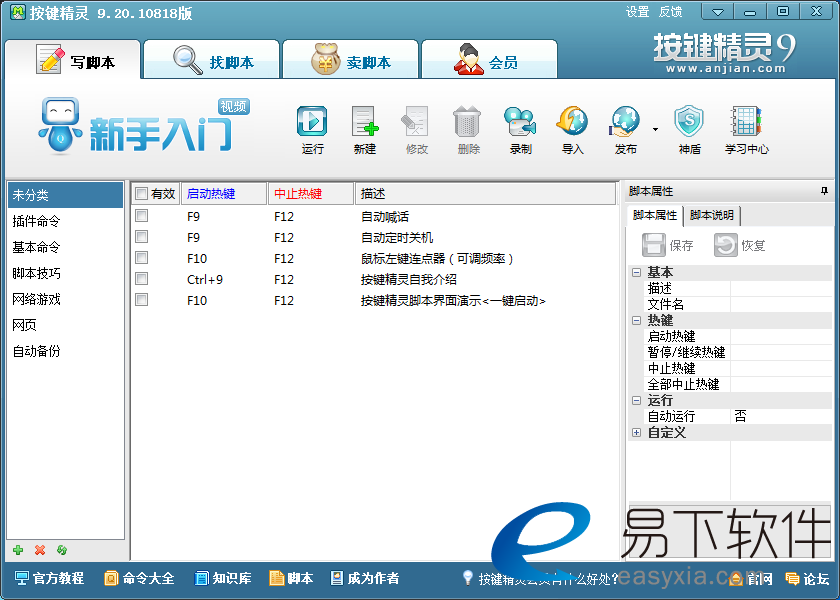This screenshot has height=600, width=840.
Task: Click the green refresh icon below the category list
Action: click(62, 550)
